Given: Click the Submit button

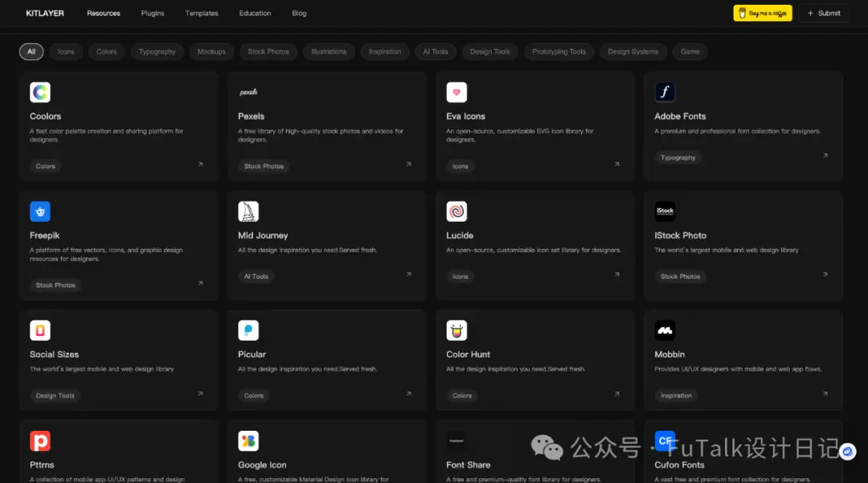Looking at the screenshot, I should (x=824, y=14).
